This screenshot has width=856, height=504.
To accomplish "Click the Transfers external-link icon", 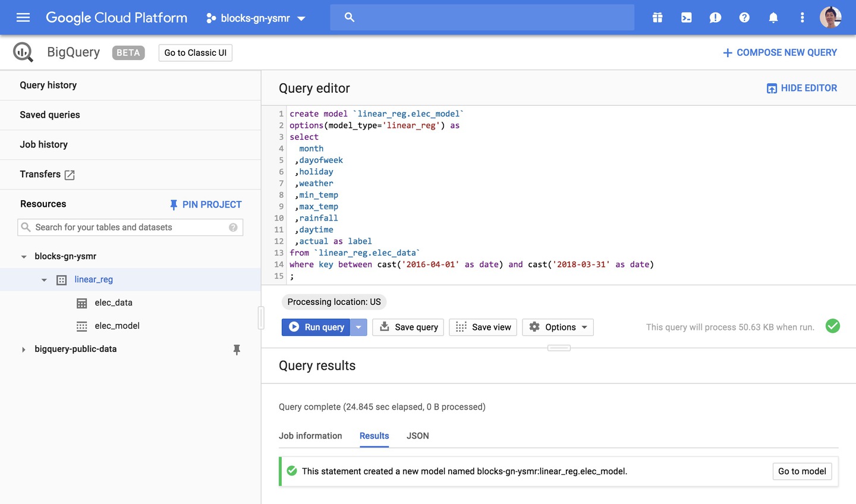I will tap(70, 175).
